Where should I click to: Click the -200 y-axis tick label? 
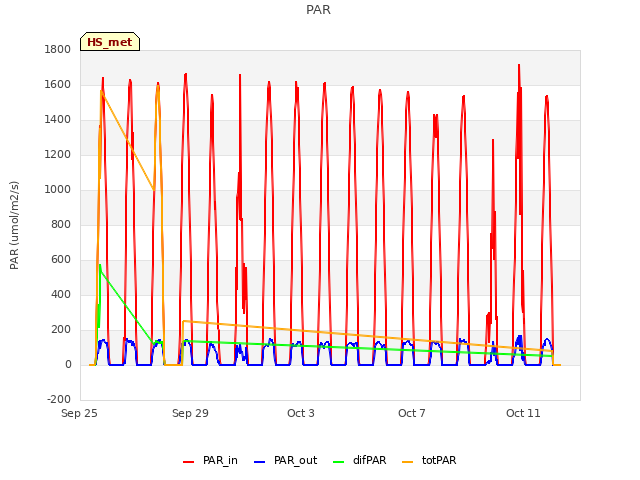(x=59, y=399)
